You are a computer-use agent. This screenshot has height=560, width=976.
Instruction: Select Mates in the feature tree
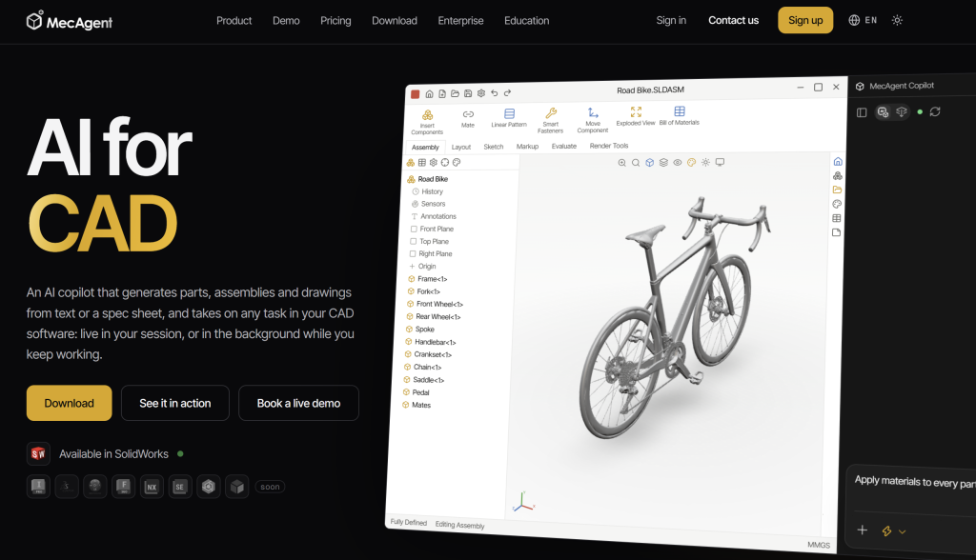tap(417, 405)
